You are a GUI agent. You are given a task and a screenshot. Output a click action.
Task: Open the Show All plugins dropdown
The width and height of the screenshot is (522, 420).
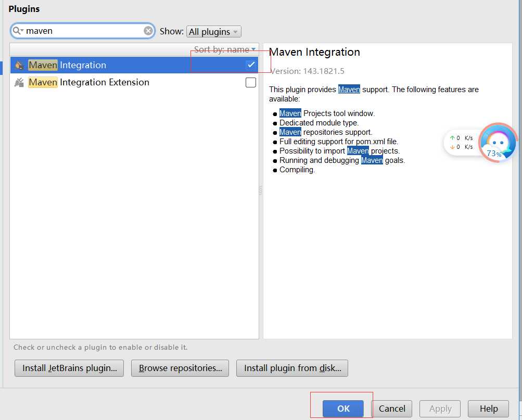[214, 32]
